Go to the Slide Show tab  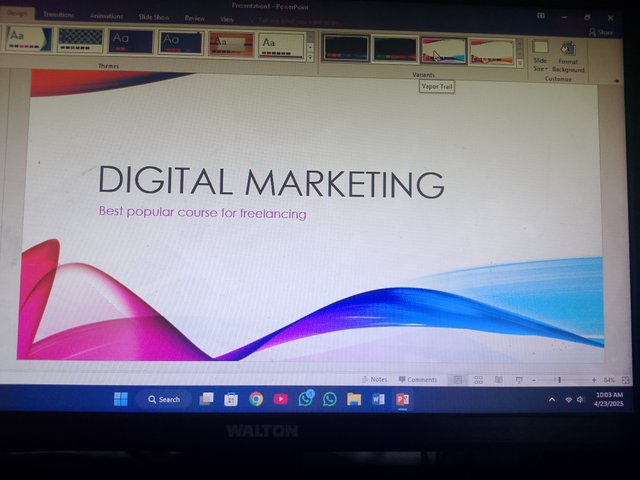[x=153, y=17]
